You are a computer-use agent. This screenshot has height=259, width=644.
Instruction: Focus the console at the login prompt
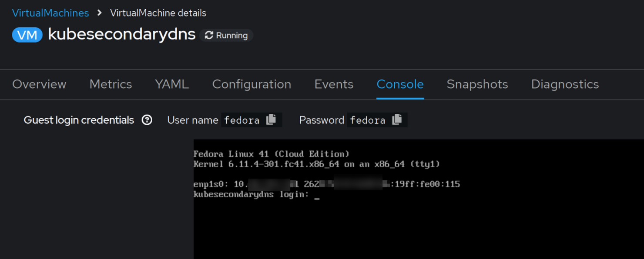[x=317, y=195]
